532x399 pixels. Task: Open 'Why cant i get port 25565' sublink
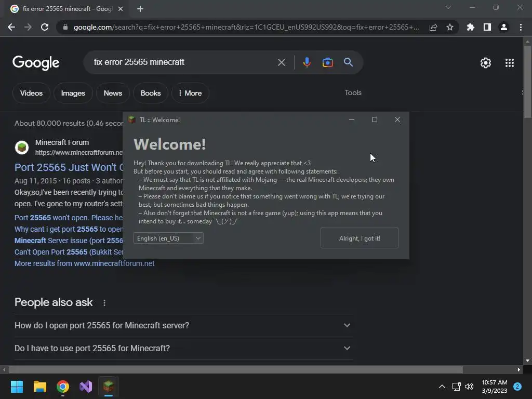click(69, 229)
